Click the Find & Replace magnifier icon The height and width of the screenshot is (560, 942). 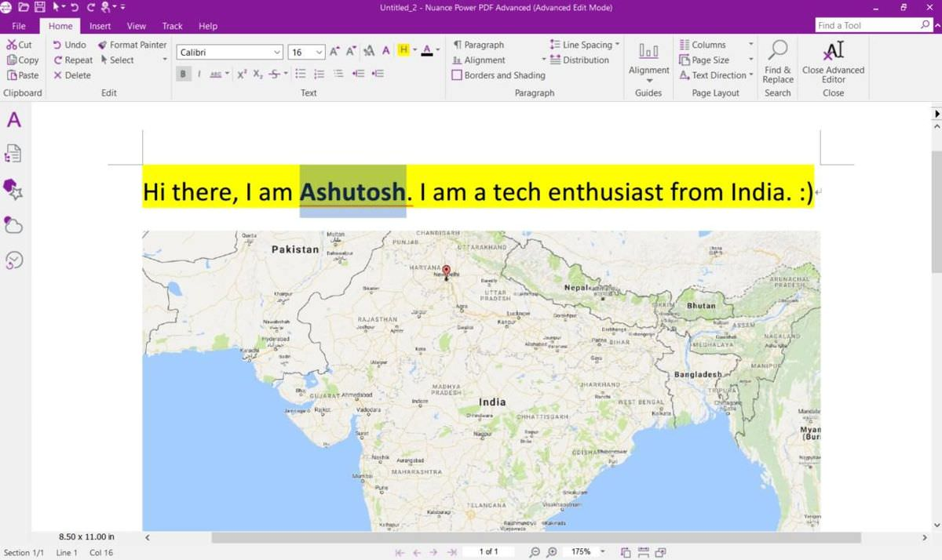pyautogui.click(x=777, y=51)
